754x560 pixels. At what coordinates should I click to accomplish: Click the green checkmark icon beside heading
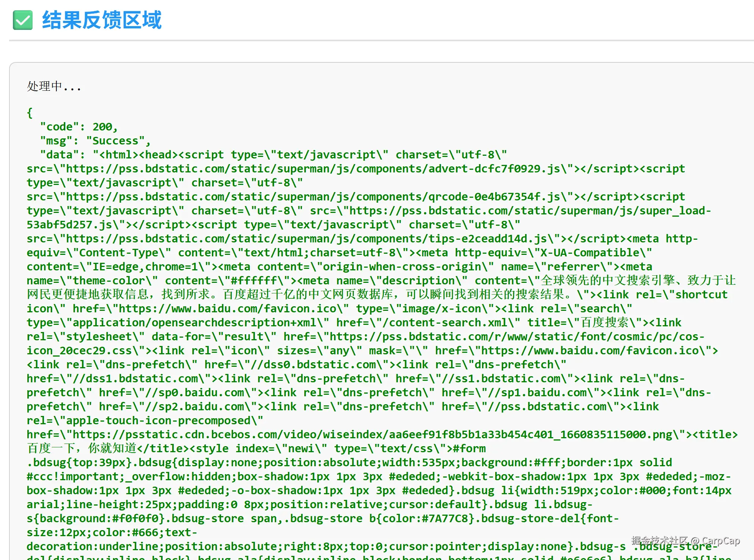(22, 20)
